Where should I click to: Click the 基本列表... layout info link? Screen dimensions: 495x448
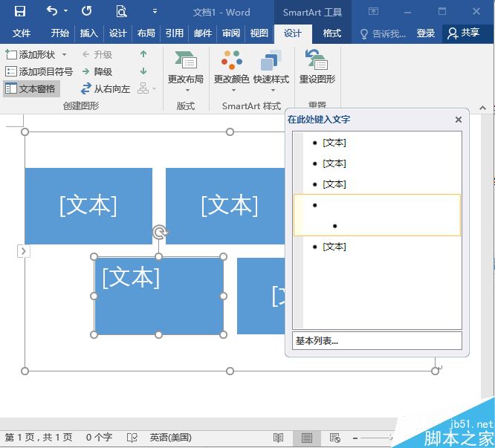(317, 341)
